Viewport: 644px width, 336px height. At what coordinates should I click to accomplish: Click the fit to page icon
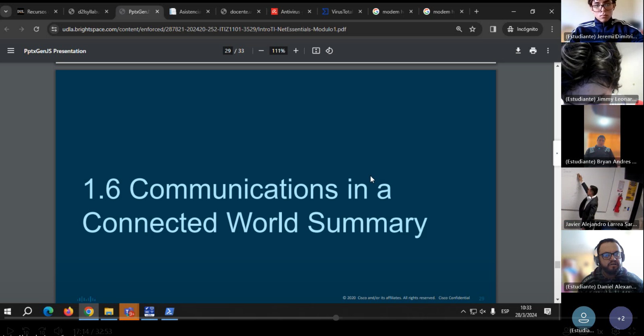[x=316, y=51]
